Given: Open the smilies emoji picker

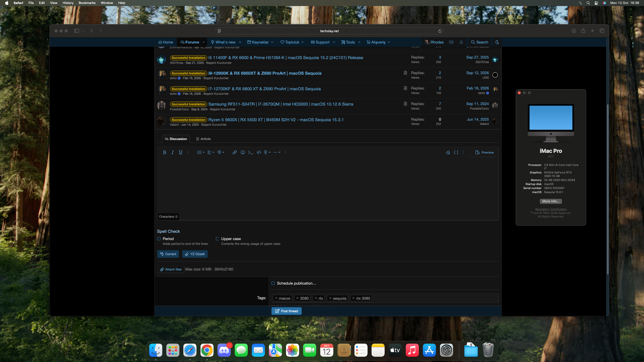Looking at the screenshot, I should [243, 152].
